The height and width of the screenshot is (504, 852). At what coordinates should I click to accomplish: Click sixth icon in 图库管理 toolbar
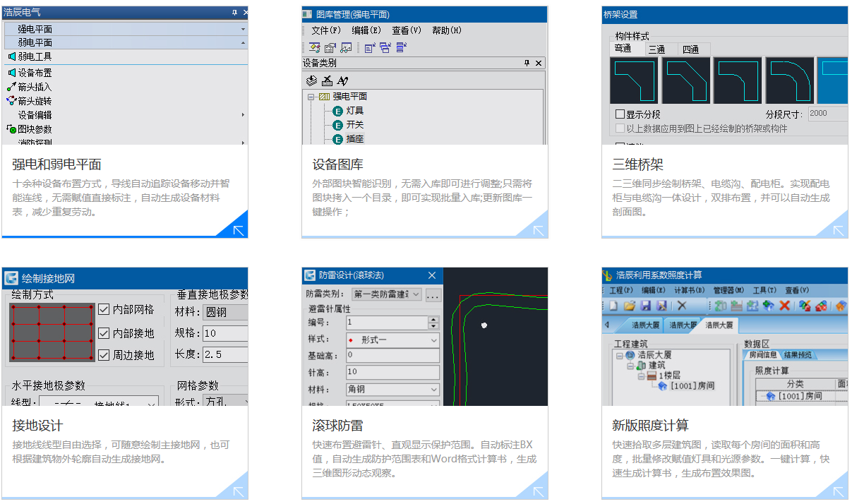(x=401, y=48)
